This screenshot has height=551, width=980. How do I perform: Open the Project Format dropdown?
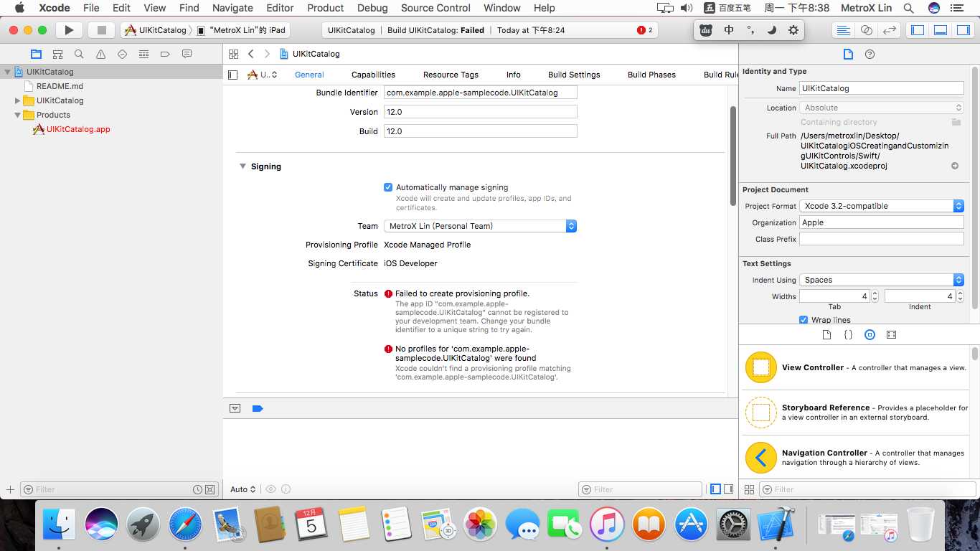click(x=881, y=206)
